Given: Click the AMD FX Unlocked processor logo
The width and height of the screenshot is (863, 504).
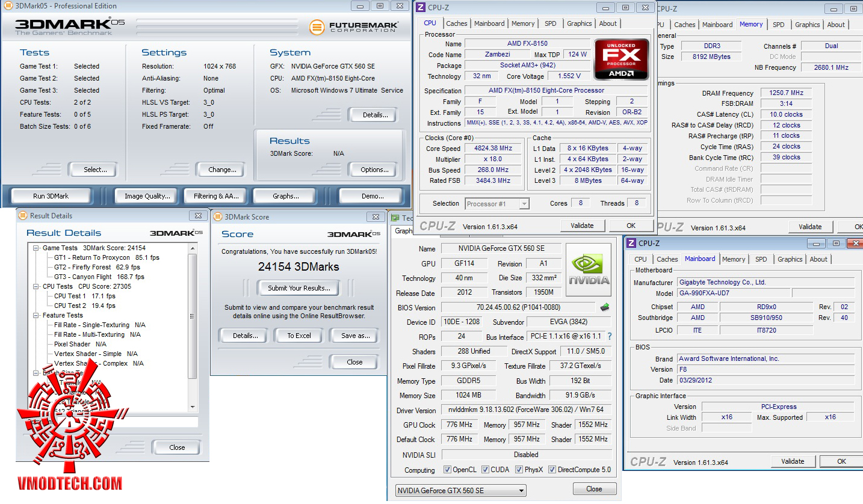Looking at the screenshot, I should (x=622, y=60).
